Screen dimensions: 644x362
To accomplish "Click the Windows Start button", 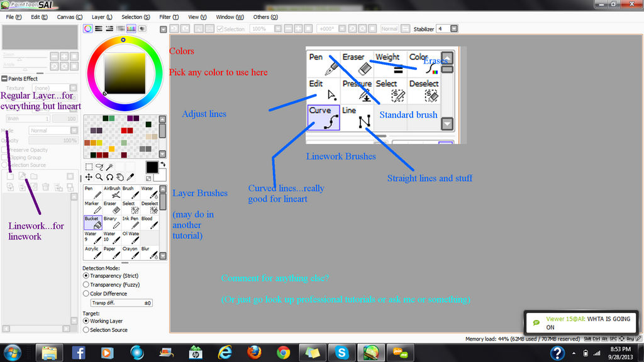I will [x=13, y=353].
